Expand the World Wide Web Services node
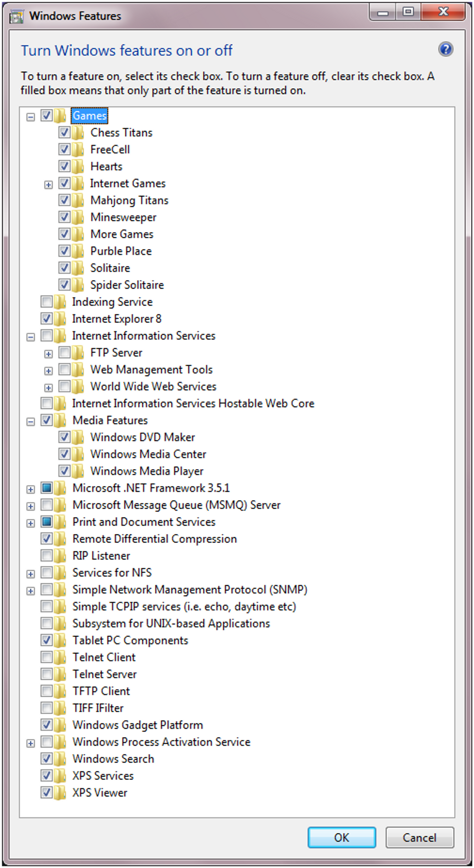 (x=48, y=388)
